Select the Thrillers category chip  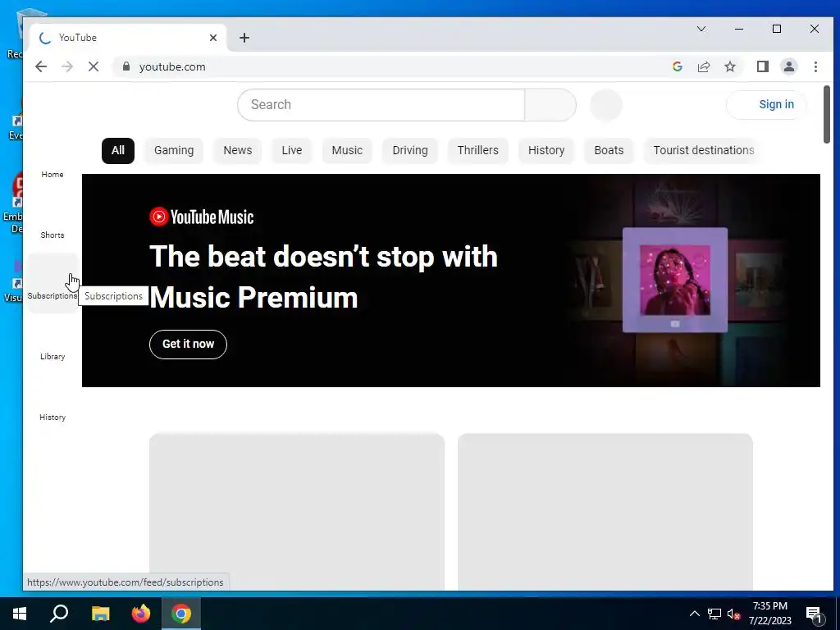(x=478, y=151)
